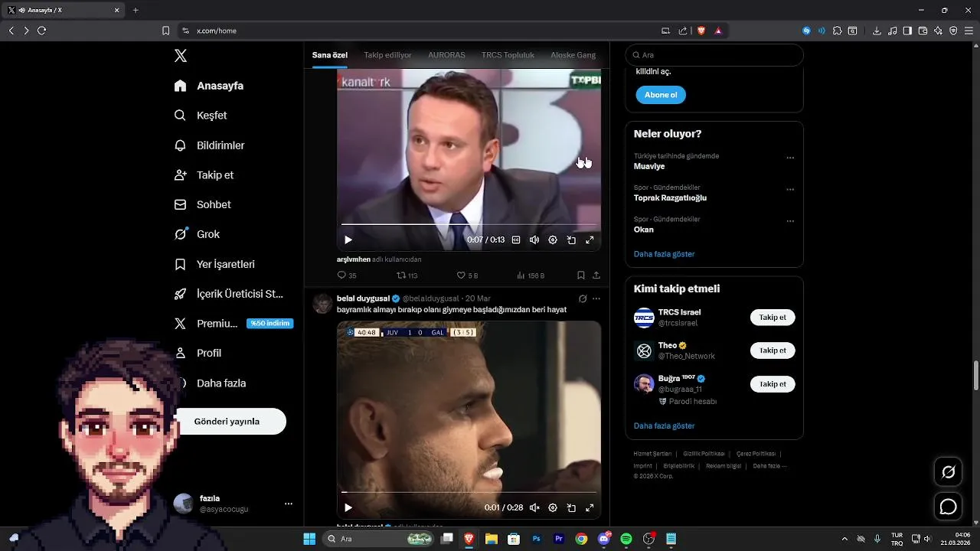Open floating Grok button at bottom right
The width and height of the screenshot is (980, 551).
pyautogui.click(x=948, y=472)
